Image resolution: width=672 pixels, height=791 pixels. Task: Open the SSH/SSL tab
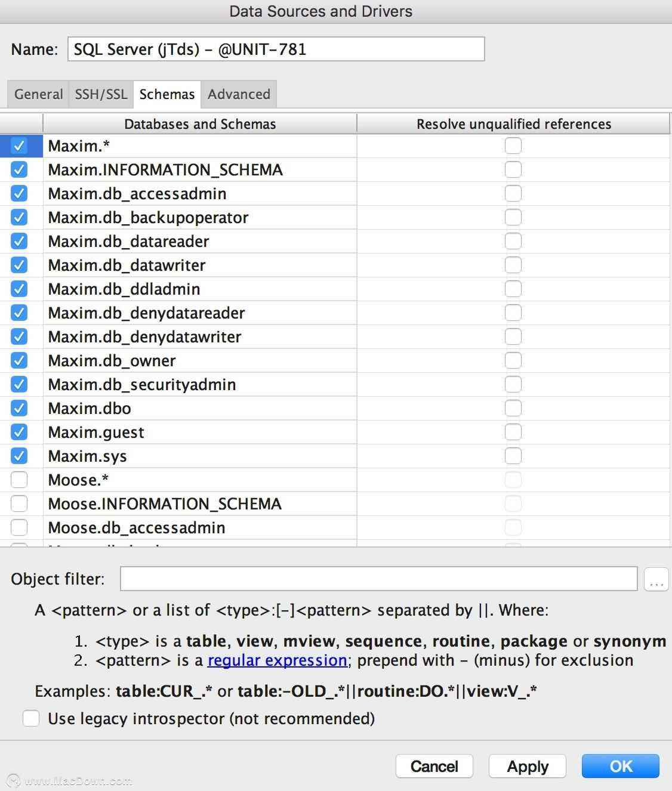point(101,94)
